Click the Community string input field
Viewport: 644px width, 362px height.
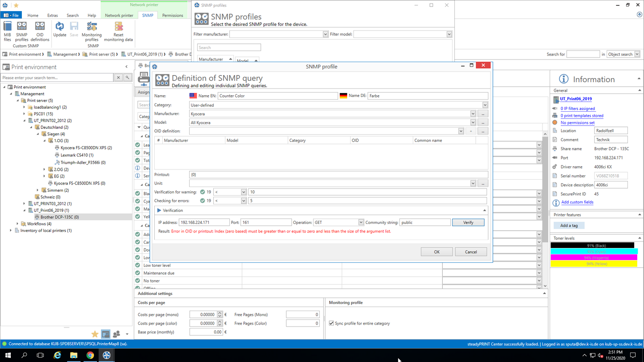click(424, 223)
